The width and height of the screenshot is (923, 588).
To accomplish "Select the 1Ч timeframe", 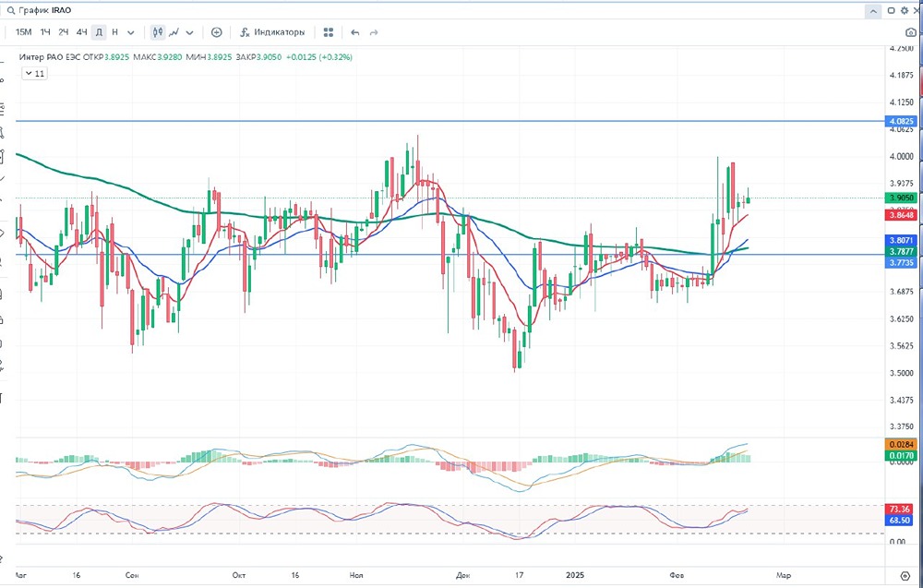I will click(x=45, y=32).
